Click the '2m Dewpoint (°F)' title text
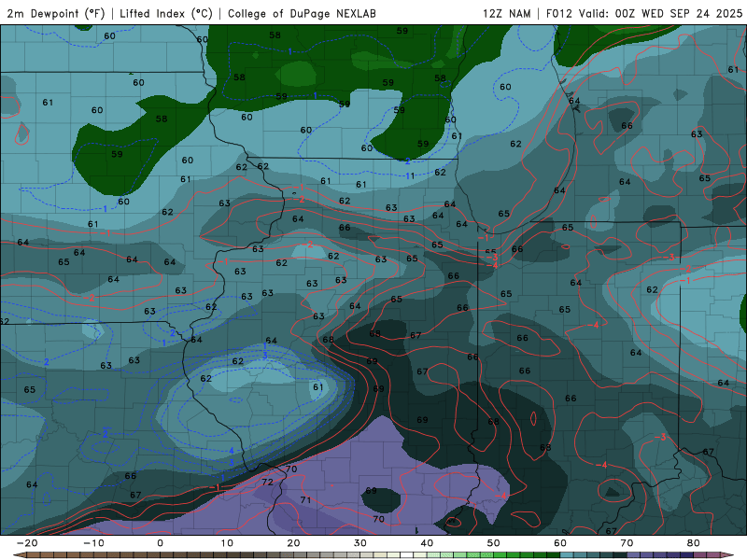 point(55,13)
